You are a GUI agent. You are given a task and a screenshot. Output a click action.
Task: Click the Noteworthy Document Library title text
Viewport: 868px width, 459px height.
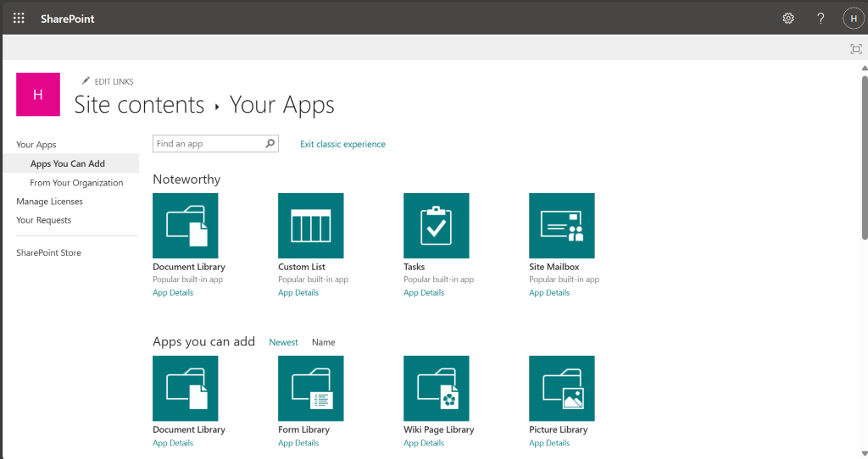click(189, 267)
